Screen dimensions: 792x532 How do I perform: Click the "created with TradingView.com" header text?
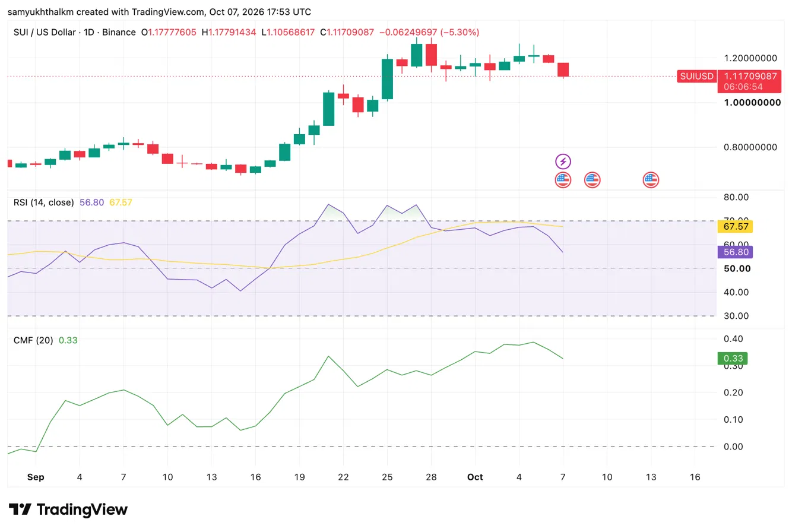(x=139, y=12)
